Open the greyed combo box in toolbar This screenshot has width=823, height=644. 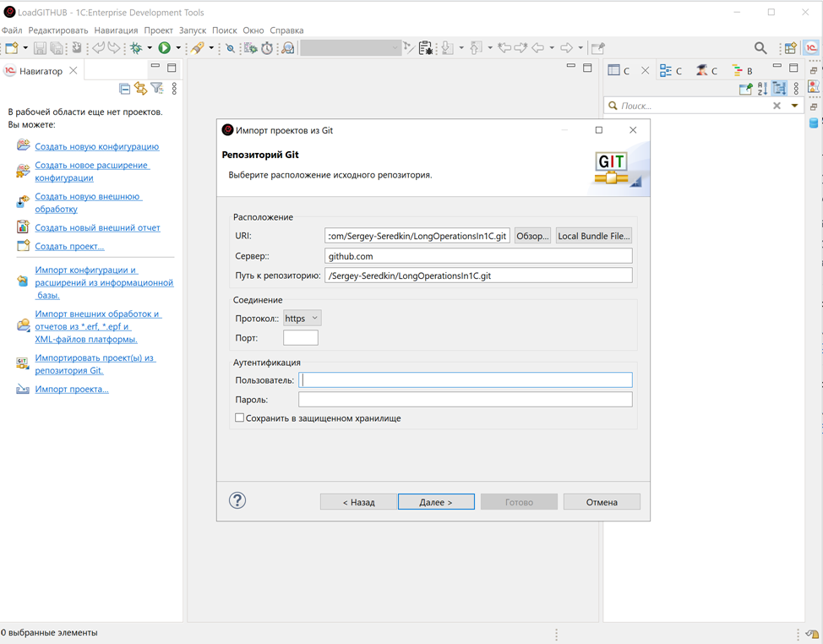coord(350,48)
